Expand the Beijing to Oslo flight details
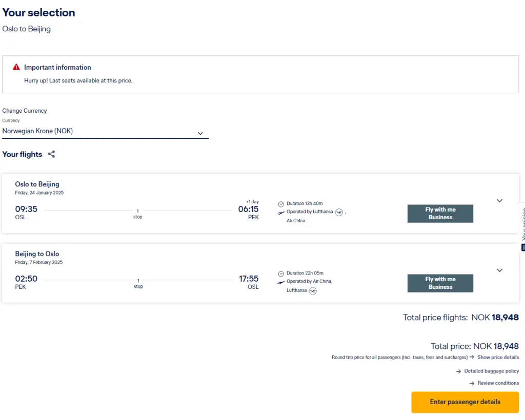The height and width of the screenshot is (420, 525). coord(499,270)
